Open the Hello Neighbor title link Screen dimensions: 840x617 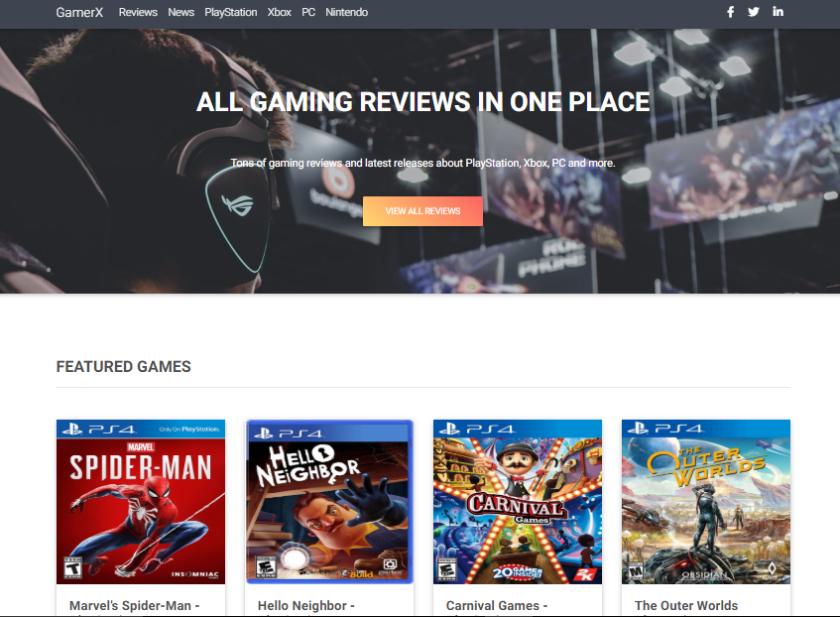(306, 606)
